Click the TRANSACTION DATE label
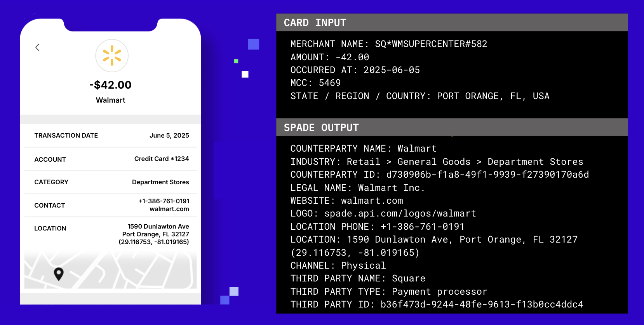Screen dimensions: 644x325 (66, 135)
